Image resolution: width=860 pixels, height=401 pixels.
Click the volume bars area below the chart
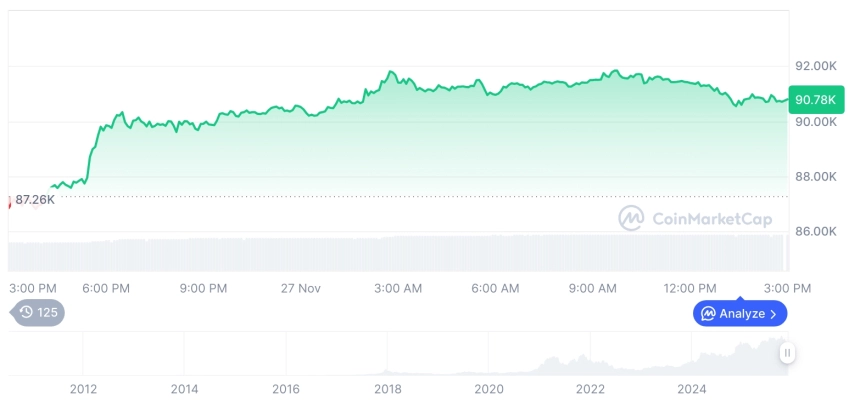coord(400,252)
